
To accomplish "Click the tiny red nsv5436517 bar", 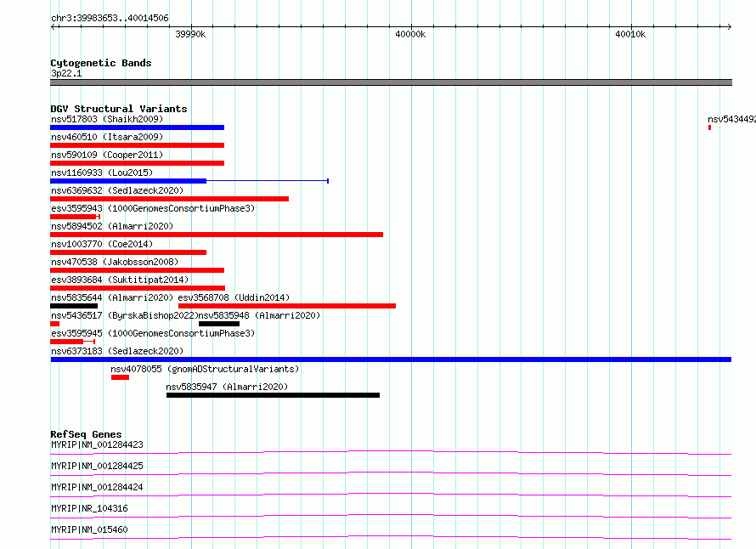I will [54, 324].
